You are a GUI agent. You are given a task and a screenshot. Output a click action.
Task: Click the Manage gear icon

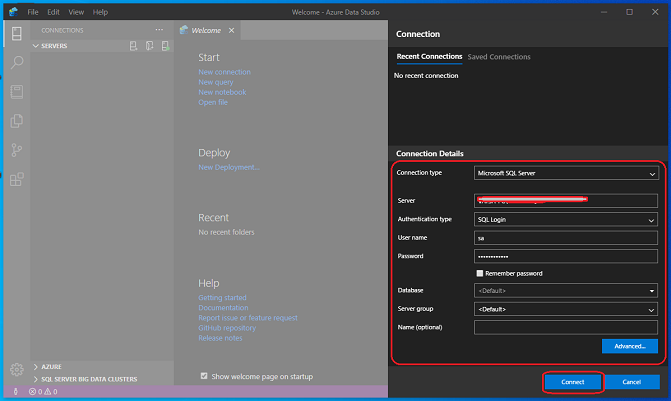[x=16, y=369]
